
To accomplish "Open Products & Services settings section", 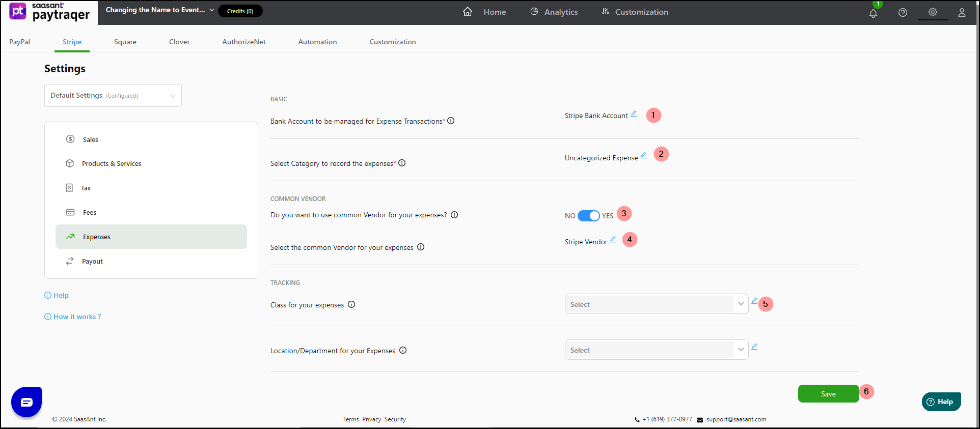I will 151,163.
